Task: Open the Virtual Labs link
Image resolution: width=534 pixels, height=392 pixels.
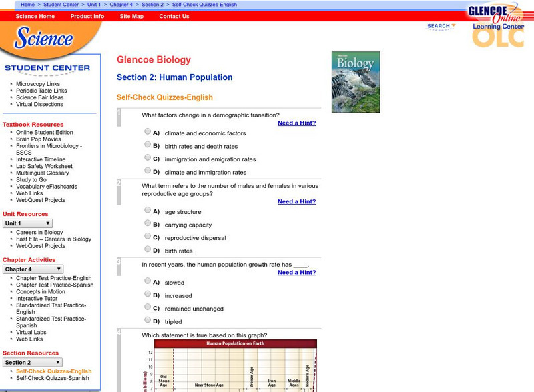Action: (31, 332)
